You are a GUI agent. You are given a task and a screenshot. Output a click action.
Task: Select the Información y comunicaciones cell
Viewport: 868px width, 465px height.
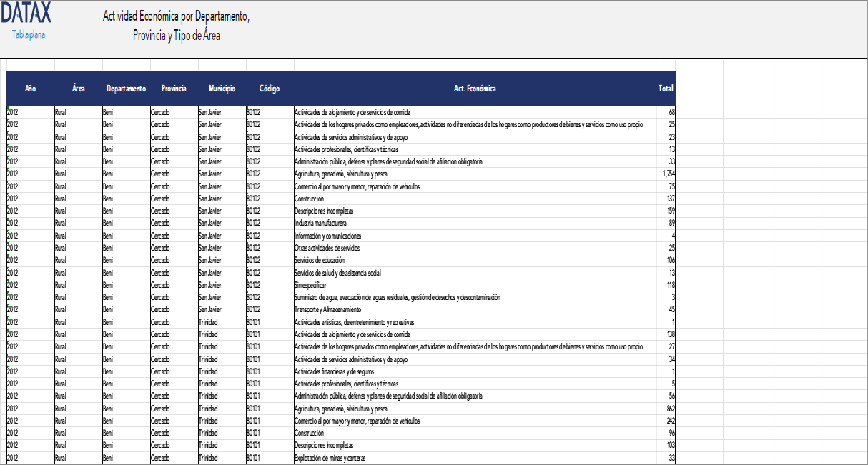(x=327, y=236)
